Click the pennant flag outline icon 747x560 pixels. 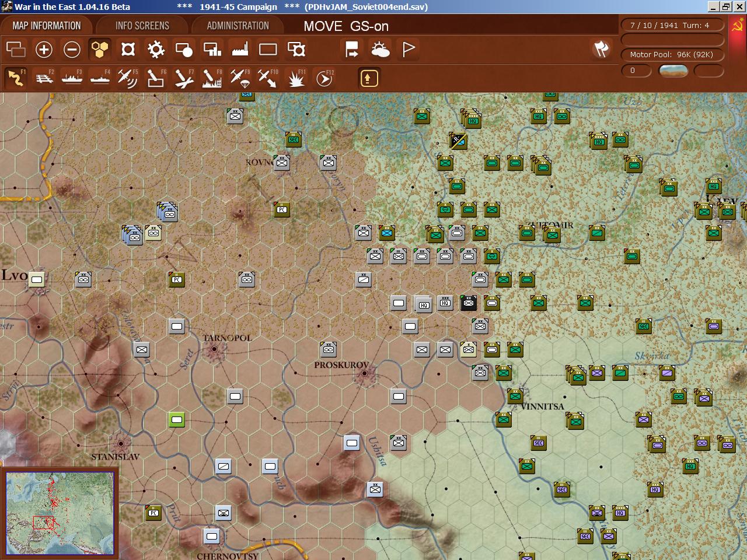[409, 50]
